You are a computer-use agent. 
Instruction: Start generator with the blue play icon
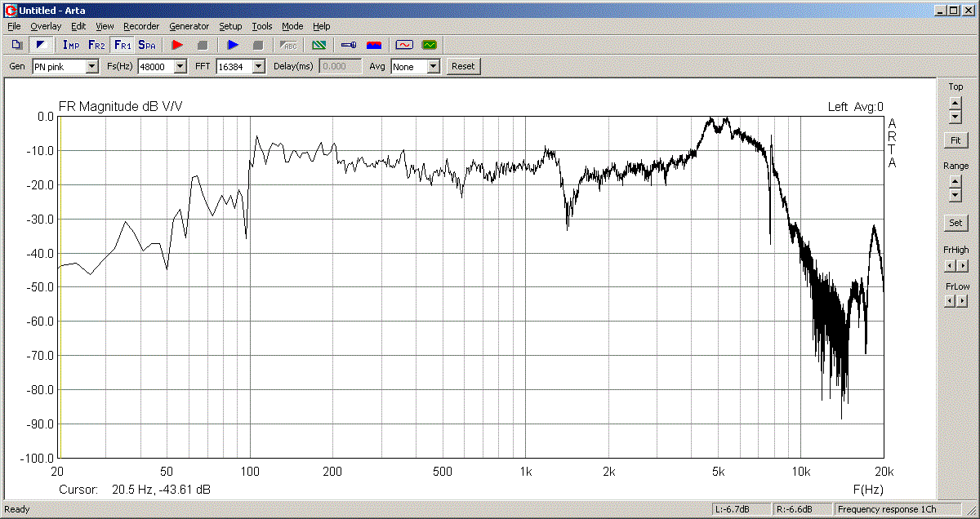[233, 45]
